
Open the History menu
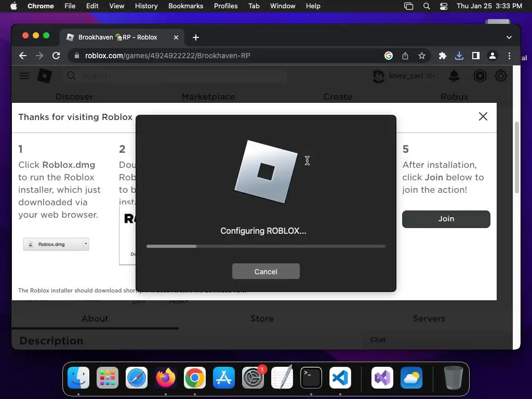point(146,6)
